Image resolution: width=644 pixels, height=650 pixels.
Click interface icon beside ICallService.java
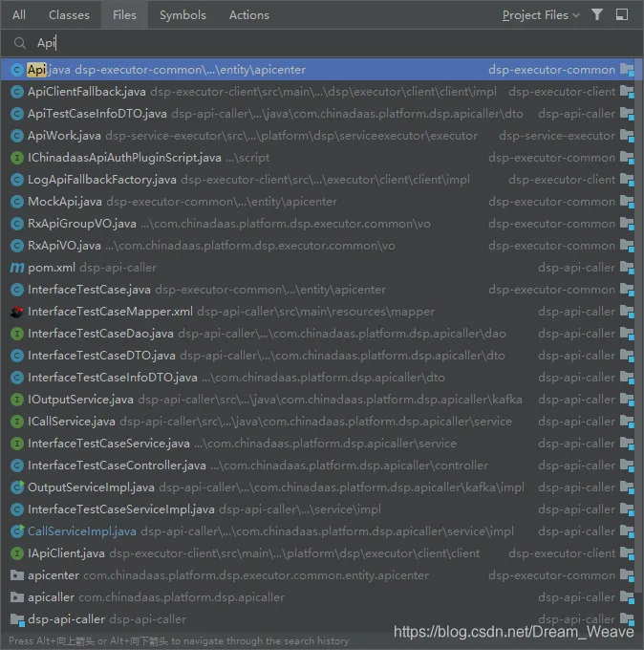tap(16, 422)
